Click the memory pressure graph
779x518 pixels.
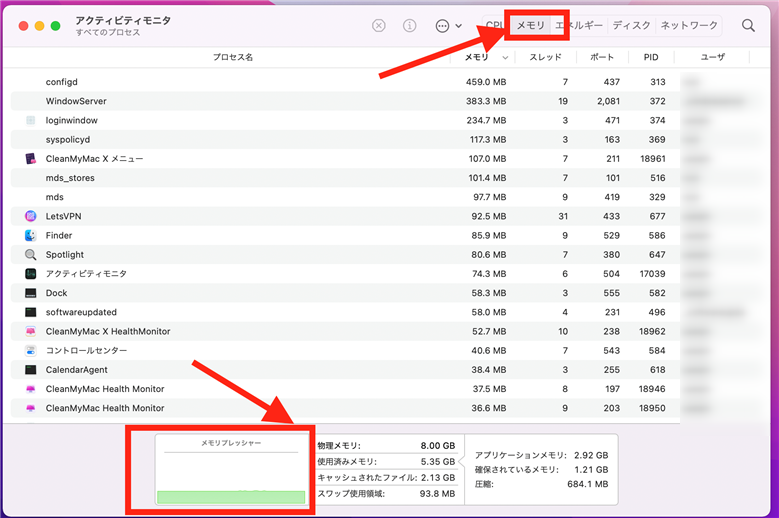coord(231,469)
